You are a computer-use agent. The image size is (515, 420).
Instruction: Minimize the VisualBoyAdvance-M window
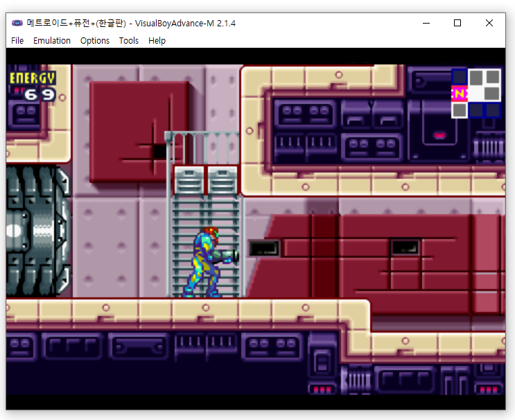(x=426, y=23)
